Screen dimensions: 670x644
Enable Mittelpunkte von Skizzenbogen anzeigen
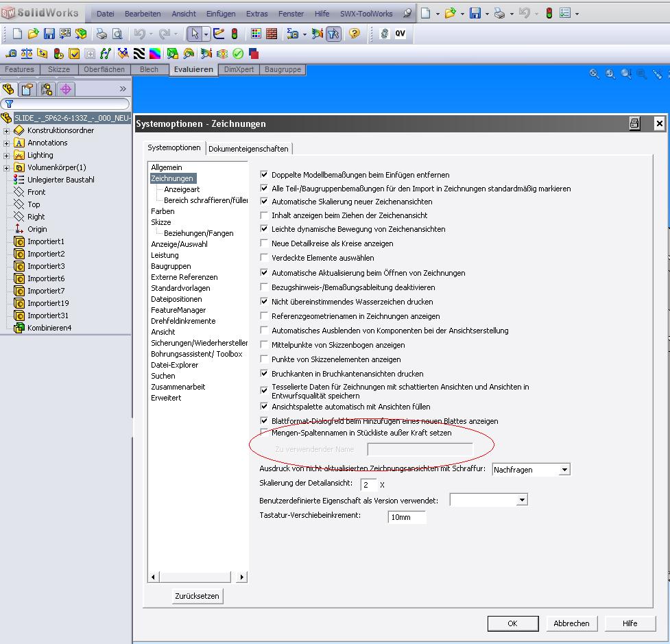pyautogui.click(x=264, y=344)
